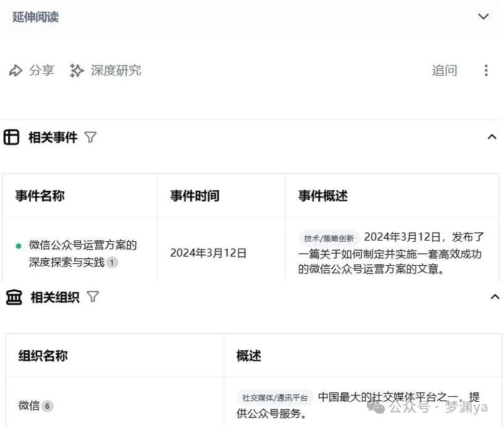The height and width of the screenshot is (427, 504).
Task: Click the 分享 label
Action: [42, 71]
